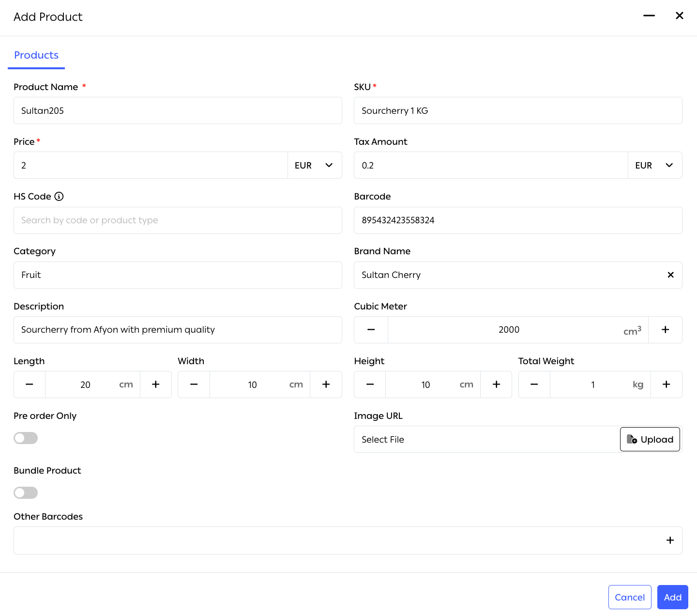Increase the Total Weight value
697x616 pixels.
[667, 385]
